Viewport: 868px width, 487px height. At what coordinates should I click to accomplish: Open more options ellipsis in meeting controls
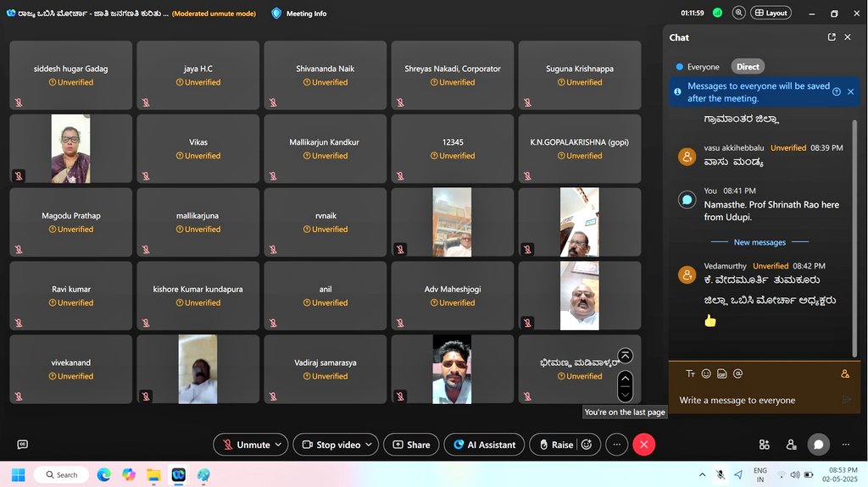[617, 445]
